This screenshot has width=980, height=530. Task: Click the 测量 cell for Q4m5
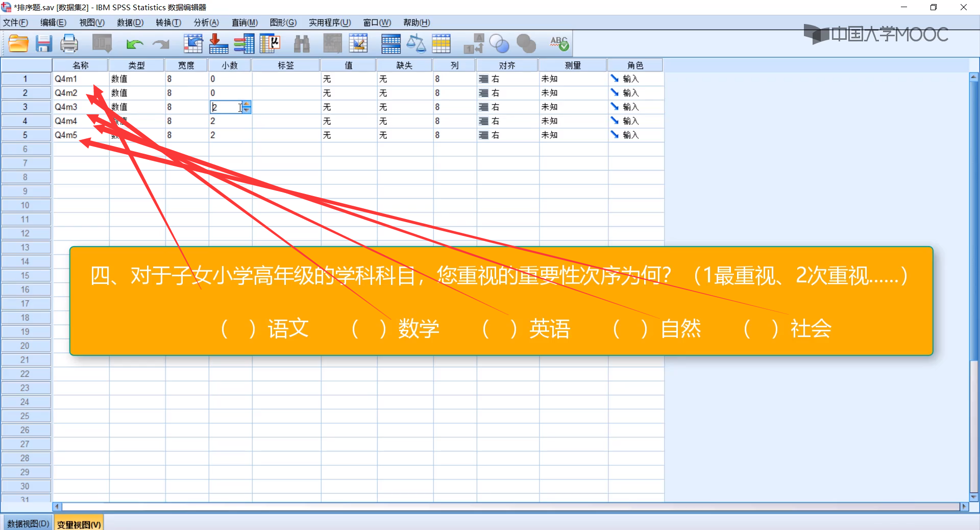coord(573,135)
